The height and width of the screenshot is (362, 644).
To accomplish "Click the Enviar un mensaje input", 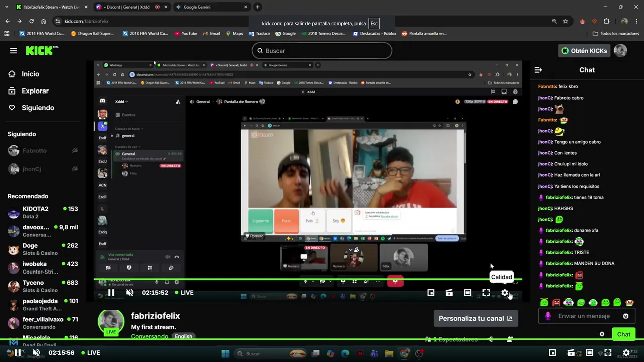I will tap(584, 316).
